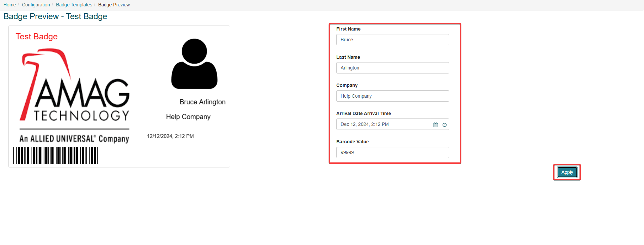Focus the First Name field
The height and width of the screenshot is (245, 644).
click(x=392, y=40)
